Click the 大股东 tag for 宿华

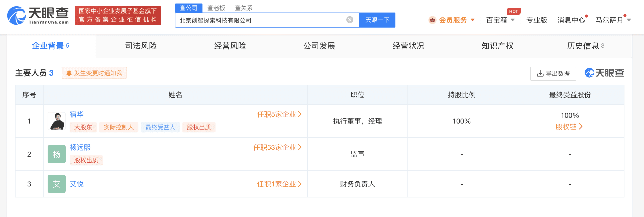(83, 127)
